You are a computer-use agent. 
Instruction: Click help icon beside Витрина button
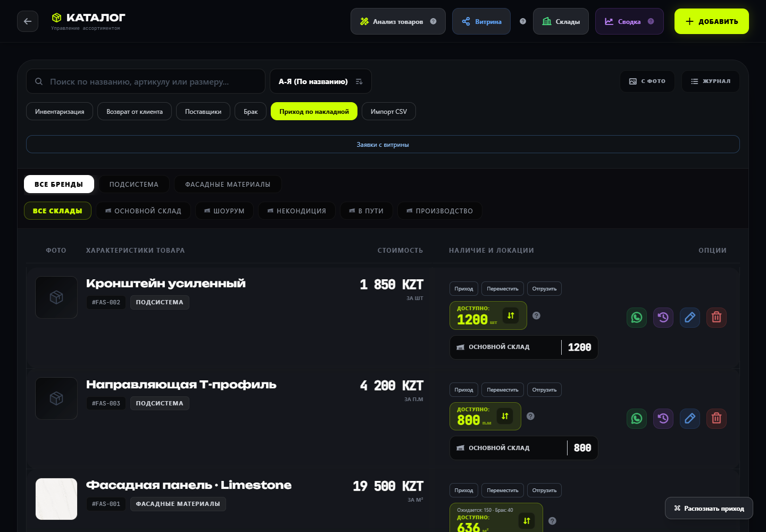(x=523, y=21)
